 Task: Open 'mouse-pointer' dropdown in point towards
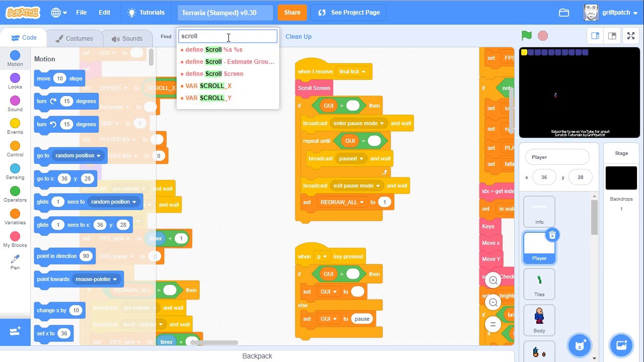click(96, 279)
